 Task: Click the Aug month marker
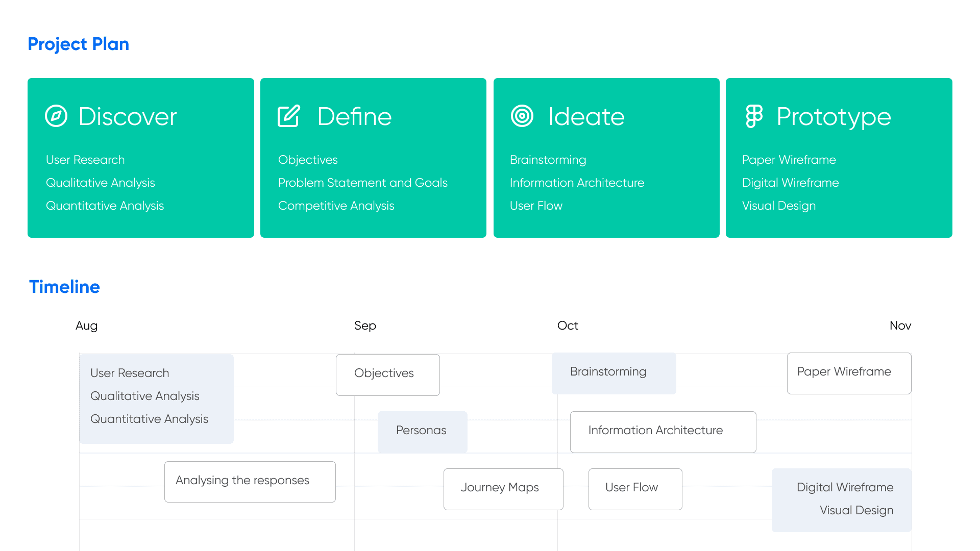(86, 325)
